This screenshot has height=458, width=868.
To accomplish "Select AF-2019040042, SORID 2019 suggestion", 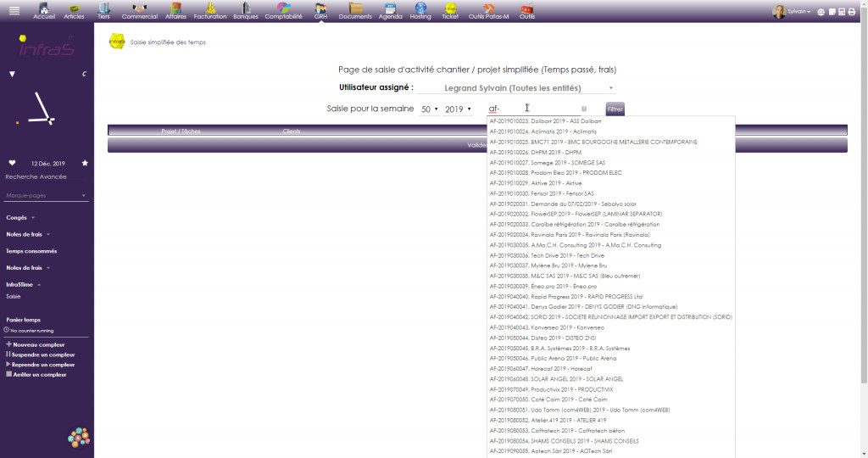I will (x=610, y=317).
